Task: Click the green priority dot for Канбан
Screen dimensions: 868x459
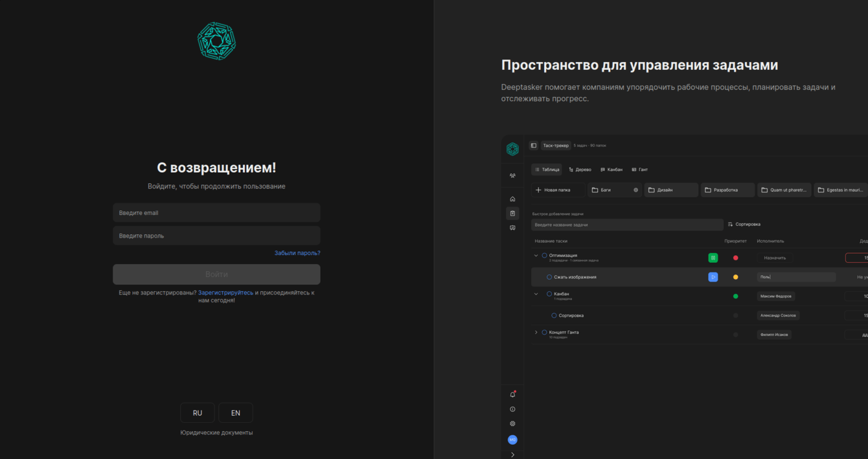Action: [735, 297]
